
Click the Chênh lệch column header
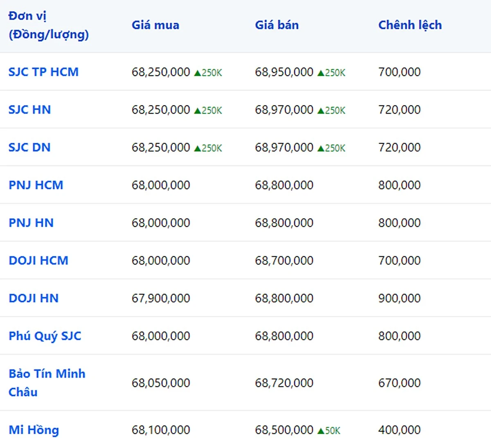pyautogui.click(x=410, y=25)
